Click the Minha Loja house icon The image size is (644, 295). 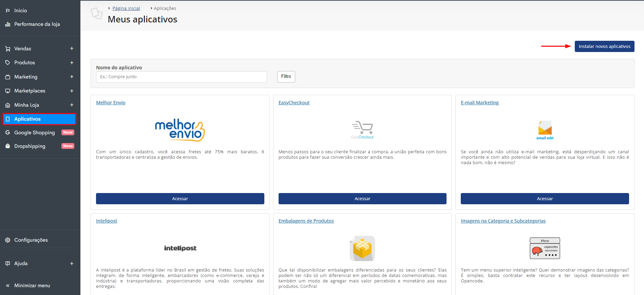tap(8, 105)
